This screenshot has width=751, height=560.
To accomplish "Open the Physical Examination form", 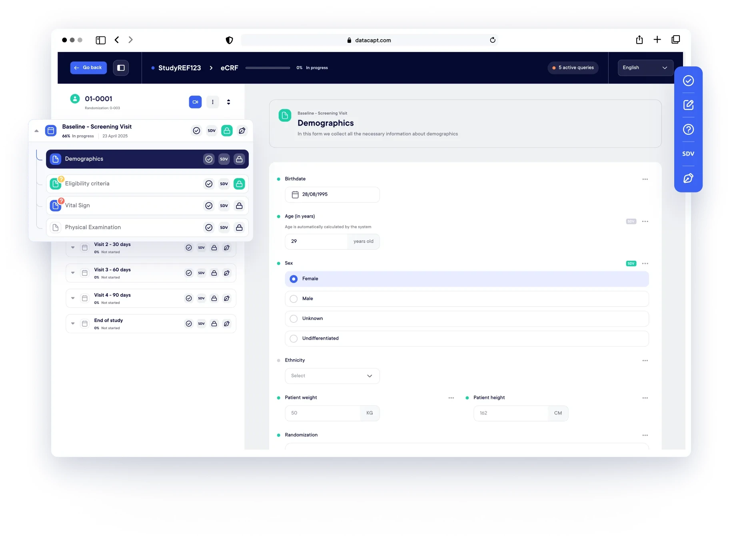I will tap(147, 228).
